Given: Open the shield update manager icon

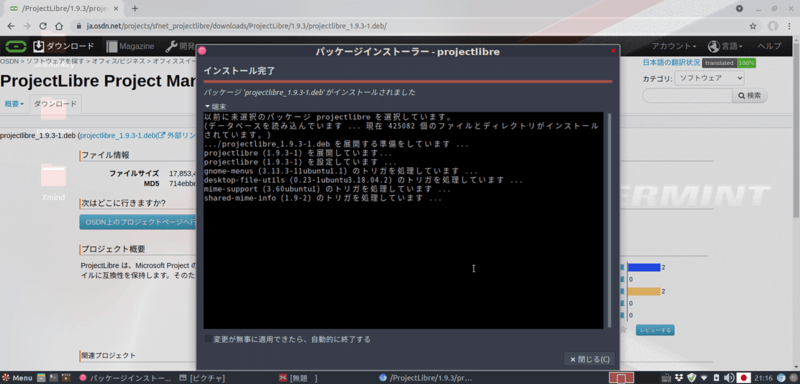Looking at the screenshot, I should tap(691, 378).
